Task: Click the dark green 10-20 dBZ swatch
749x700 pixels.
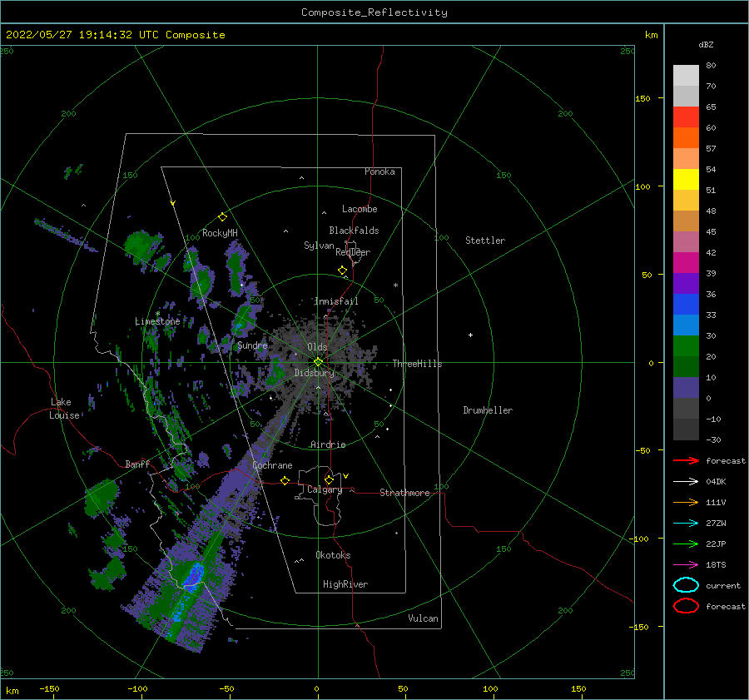Action: pyautogui.click(x=686, y=367)
